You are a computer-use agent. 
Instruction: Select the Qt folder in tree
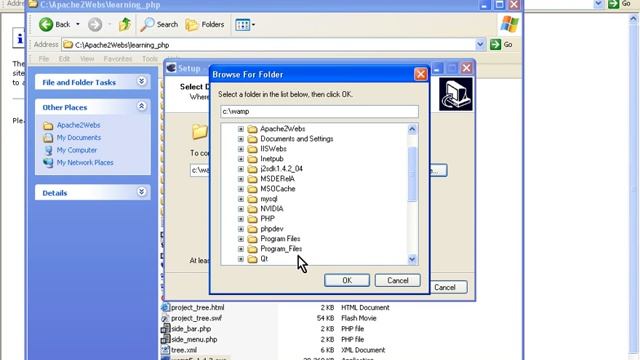click(x=264, y=259)
